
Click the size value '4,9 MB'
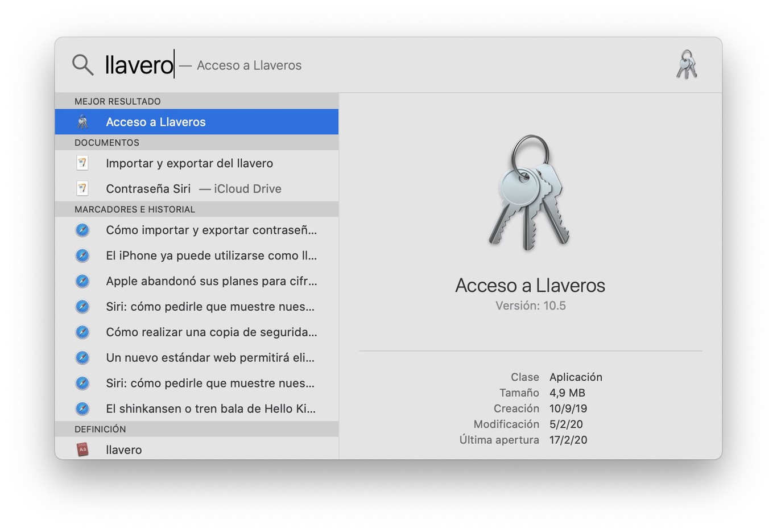tap(567, 393)
